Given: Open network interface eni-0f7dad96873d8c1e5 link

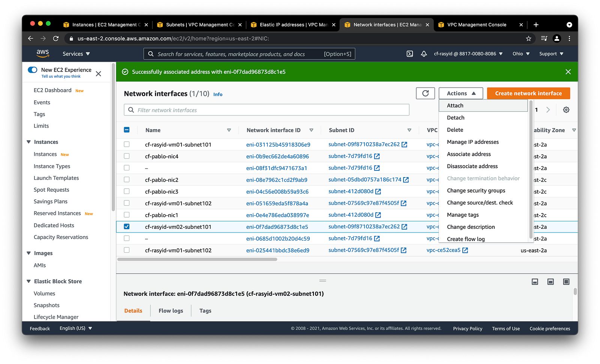Looking at the screenshot, I should tap(277, 227).
